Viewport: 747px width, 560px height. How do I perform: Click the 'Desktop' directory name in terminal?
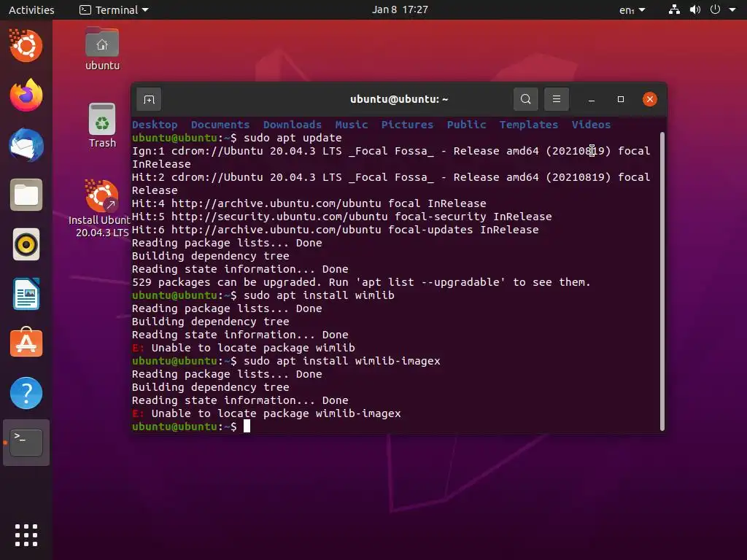click(x=155, y=125)
